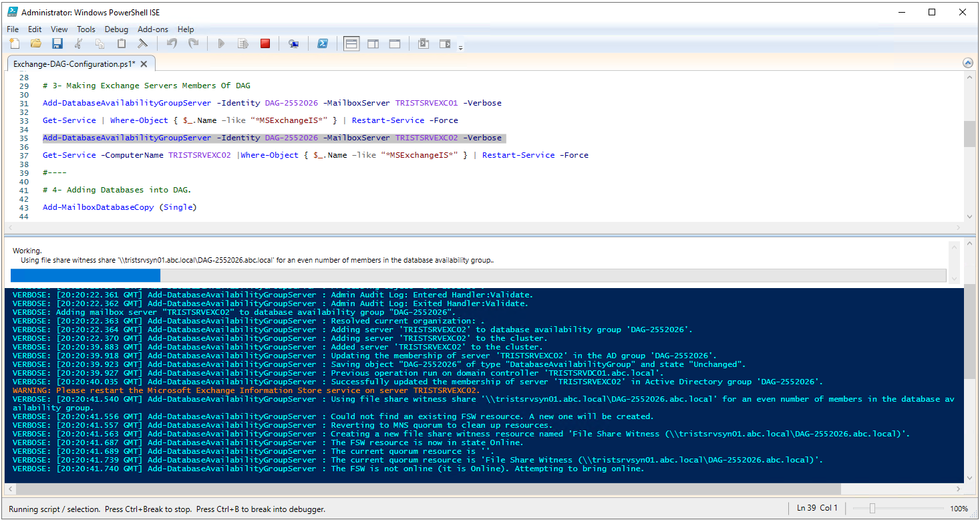
Task: Open the Help menu
Action: [186, 29]
